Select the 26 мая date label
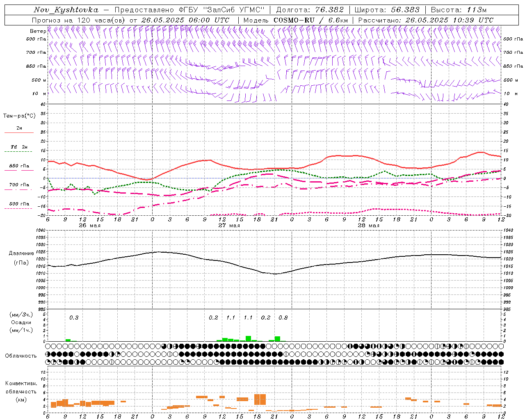This screenshot has width=525, height=420. coord(90,226)
